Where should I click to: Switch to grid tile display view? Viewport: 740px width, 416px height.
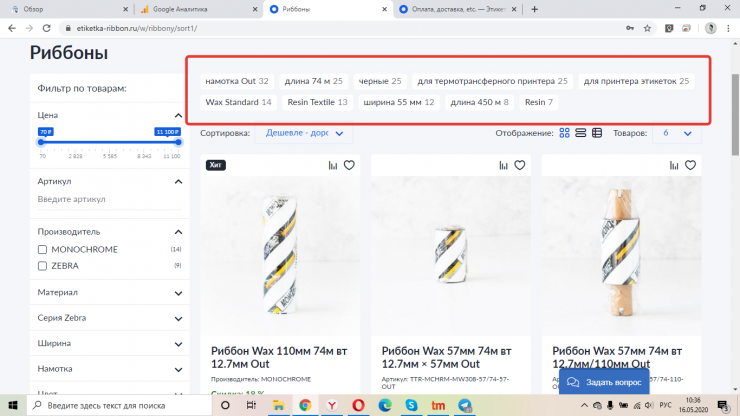click(x=564, y=133)
